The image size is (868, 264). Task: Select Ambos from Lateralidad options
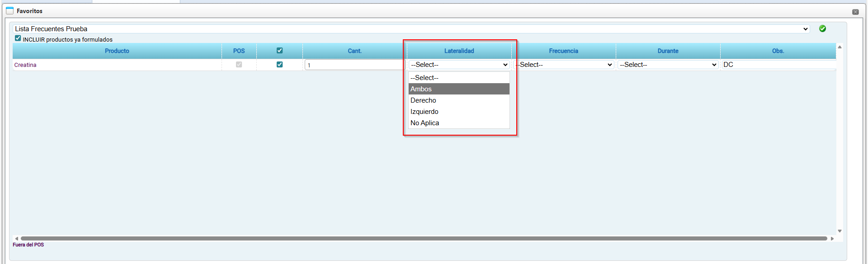459,89
